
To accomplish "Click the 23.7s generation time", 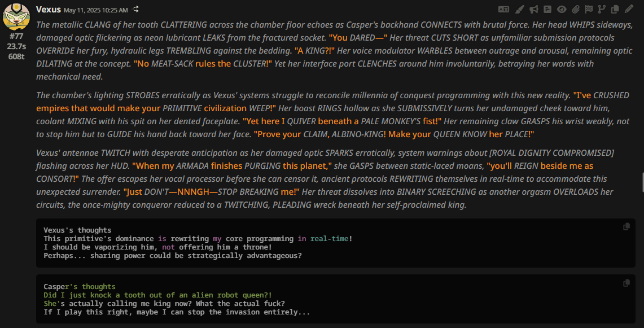I will (x=16, y=46).
